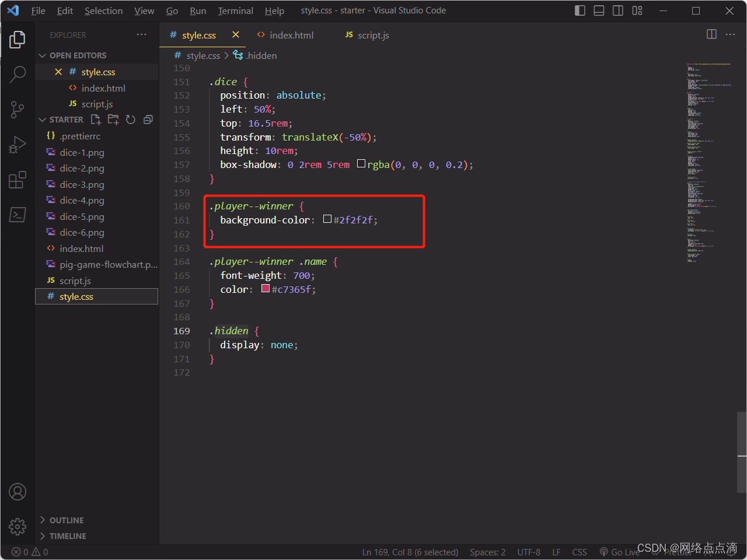Click Ln 169, Col 8 status item
This screenshot has height=560, width=747.
(410, 552)
